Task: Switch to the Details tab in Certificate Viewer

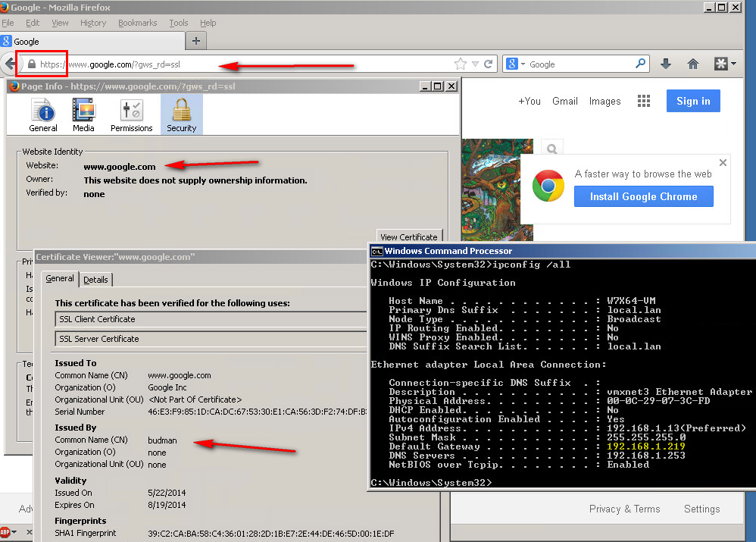Action: tap(95, 280)
